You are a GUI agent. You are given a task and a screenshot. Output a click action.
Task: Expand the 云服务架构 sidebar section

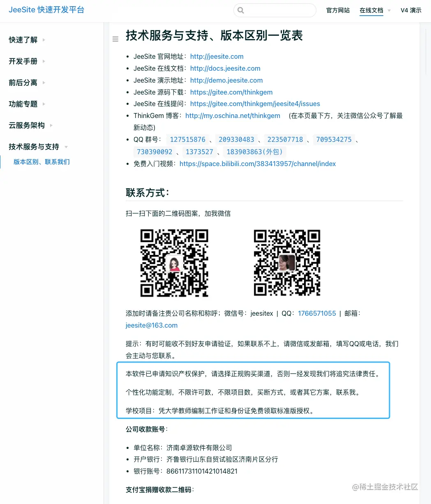point(31,125)
